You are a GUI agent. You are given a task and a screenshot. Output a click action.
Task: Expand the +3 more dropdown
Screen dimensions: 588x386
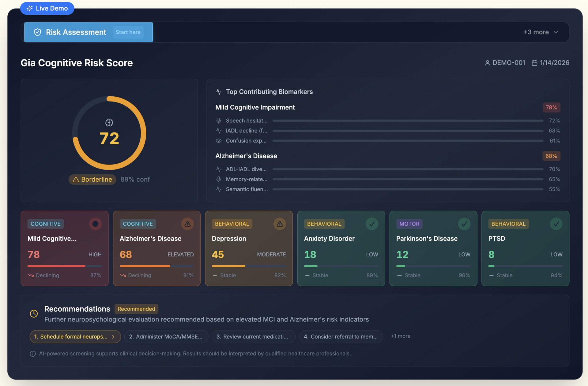pyautogui.click(x=541, y=32)
